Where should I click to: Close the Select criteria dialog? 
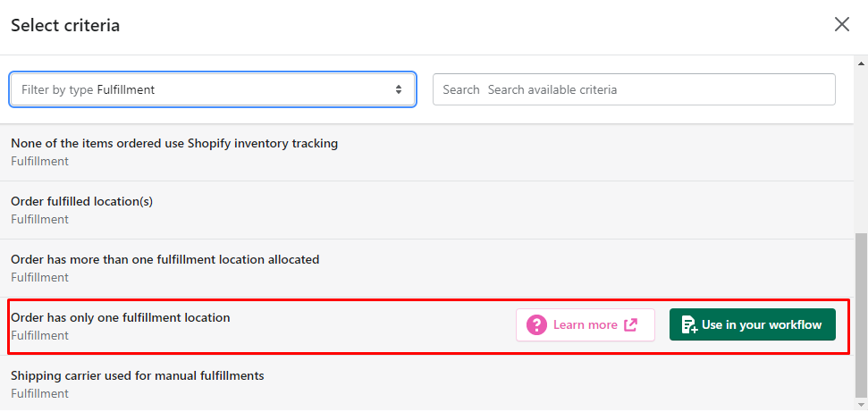pos(841,24)
